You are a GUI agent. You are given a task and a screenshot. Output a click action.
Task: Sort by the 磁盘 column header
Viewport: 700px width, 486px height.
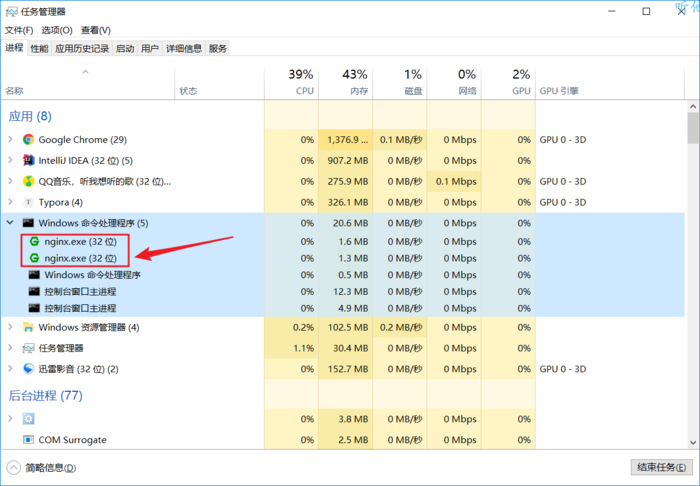point(400,83)
